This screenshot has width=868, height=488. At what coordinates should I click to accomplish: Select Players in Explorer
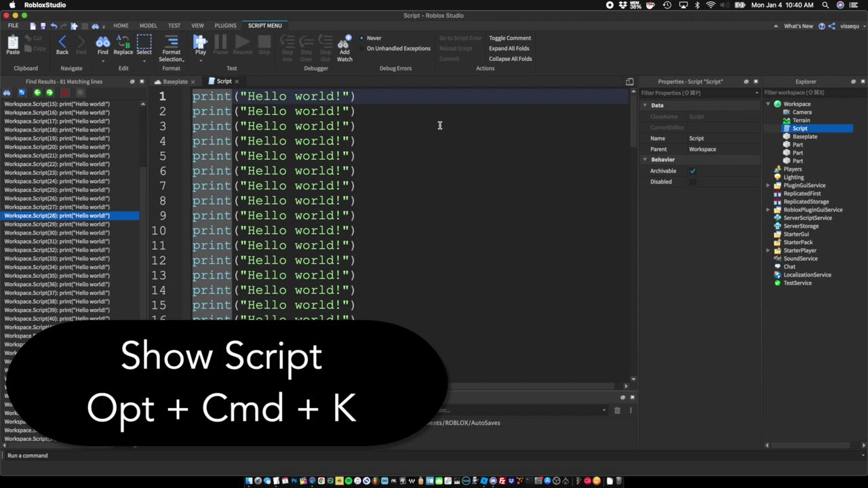[x=793, y=169]
